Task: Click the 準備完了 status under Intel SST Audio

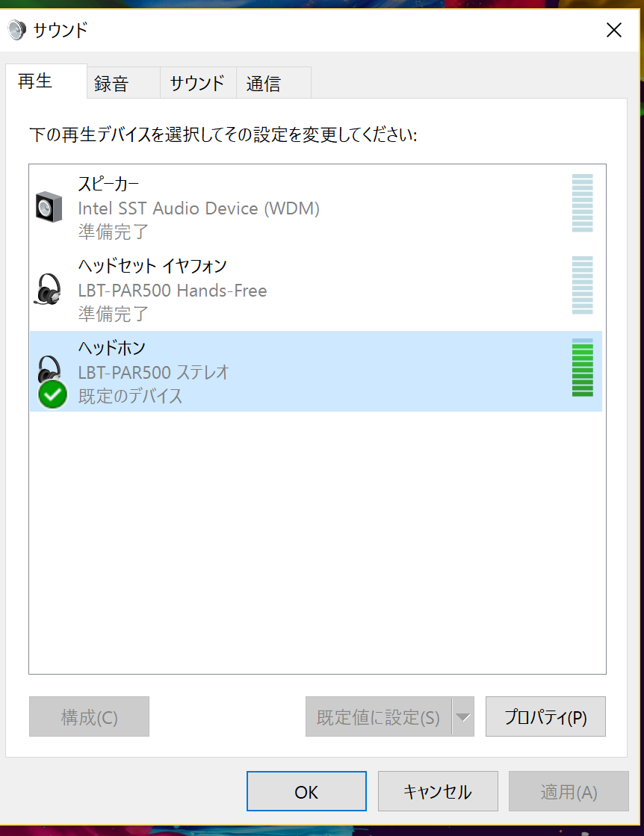Action: tap(113, 232)
